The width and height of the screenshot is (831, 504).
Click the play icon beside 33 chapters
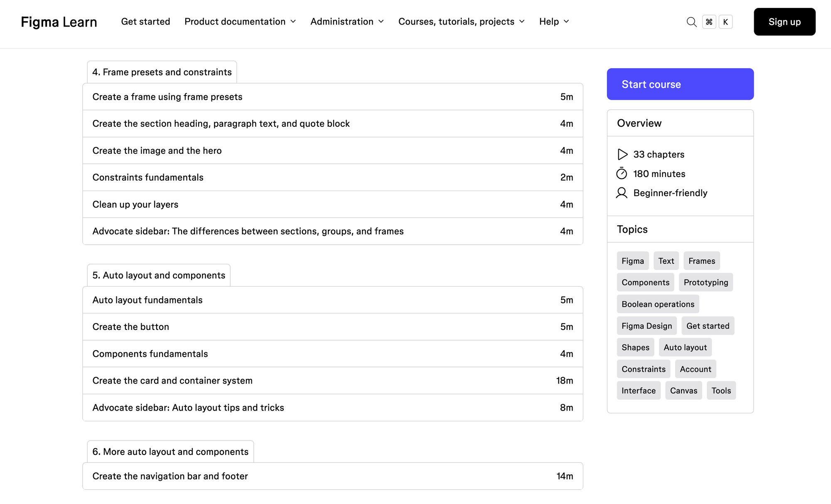[x=622, y=155]
